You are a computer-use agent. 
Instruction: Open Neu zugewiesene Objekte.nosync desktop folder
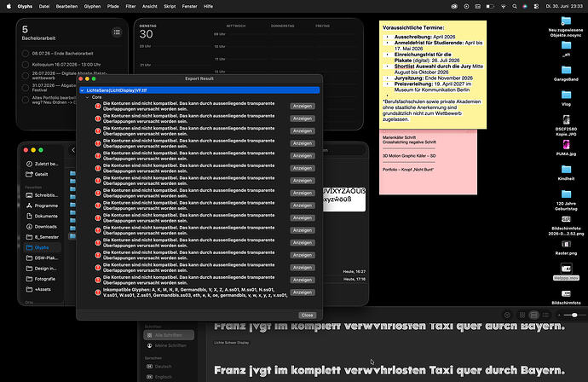[x=566, y=26]
